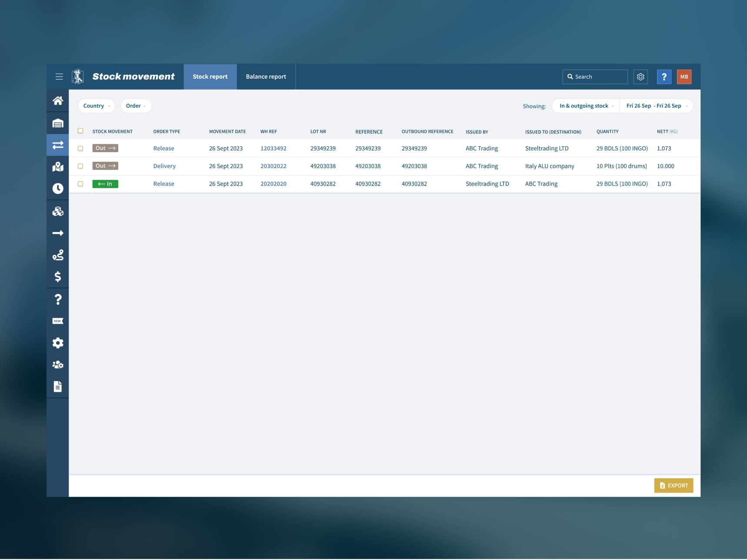Click the yellow Export button
The image size is (747, 560).
click(x=673, y=486)
